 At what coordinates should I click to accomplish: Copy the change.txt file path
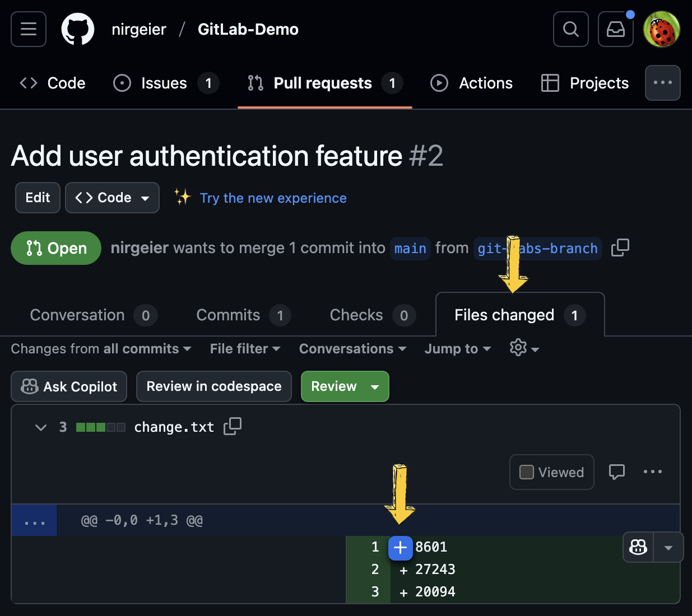pyautogui.click(x=233, y=427)
